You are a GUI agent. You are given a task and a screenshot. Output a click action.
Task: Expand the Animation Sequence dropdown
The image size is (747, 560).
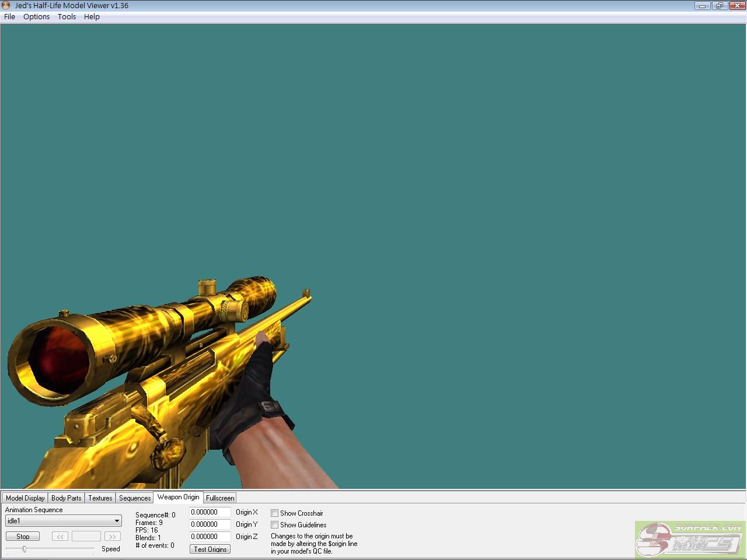click(117, 521)
